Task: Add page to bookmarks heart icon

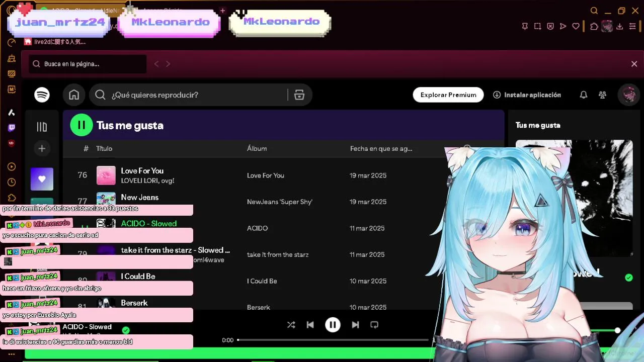Action: [x=576, y=26]
